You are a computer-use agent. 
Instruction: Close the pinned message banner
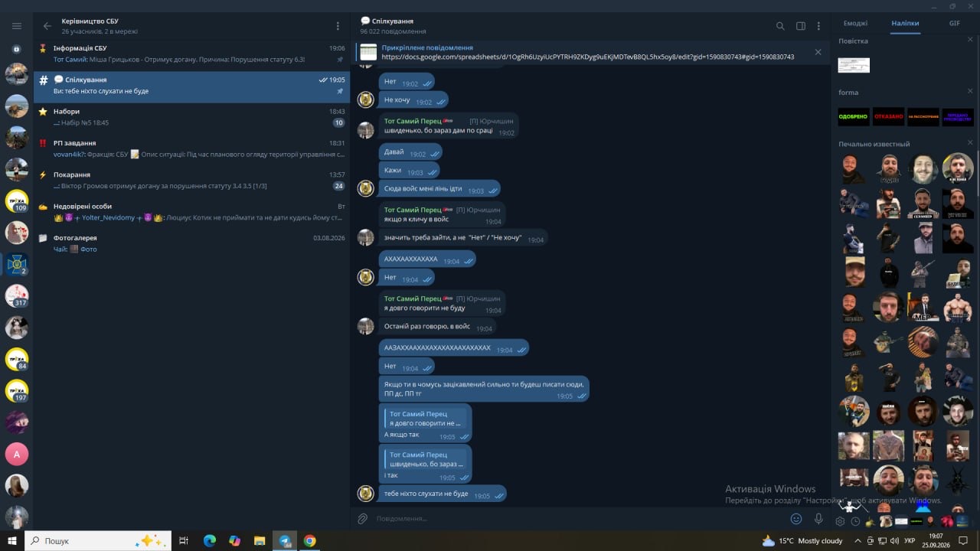point(818,52)
